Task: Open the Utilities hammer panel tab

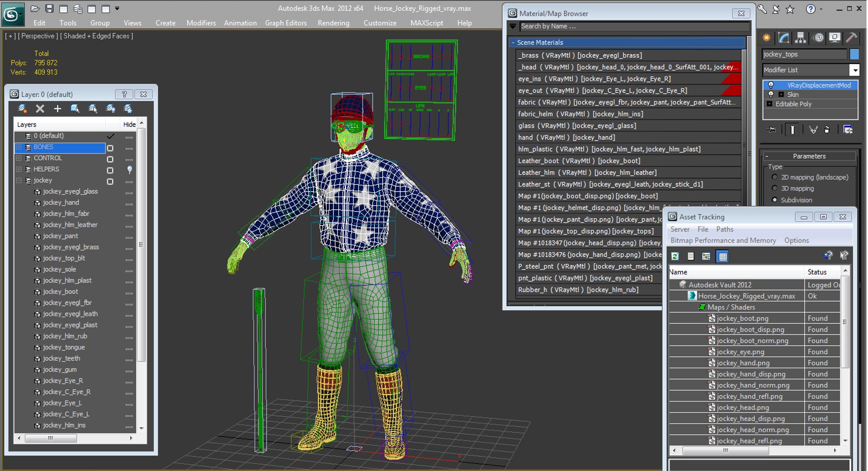Action: [851, 38]
